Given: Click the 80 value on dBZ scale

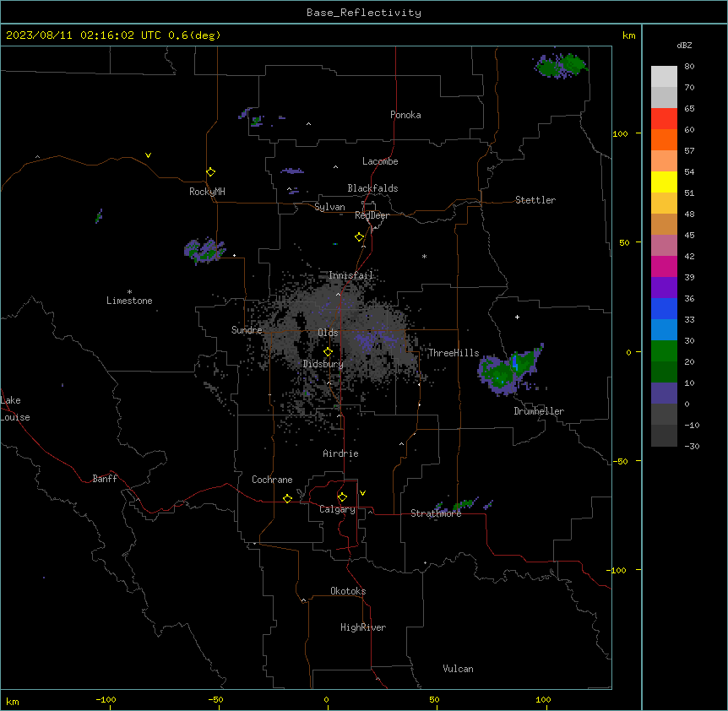Looking at the screenshot, I should [x=689, y=67].
